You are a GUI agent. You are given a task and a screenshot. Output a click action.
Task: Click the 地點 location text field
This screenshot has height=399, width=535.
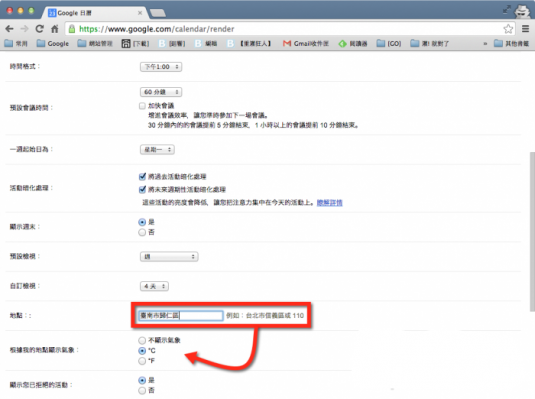point(180,315)
